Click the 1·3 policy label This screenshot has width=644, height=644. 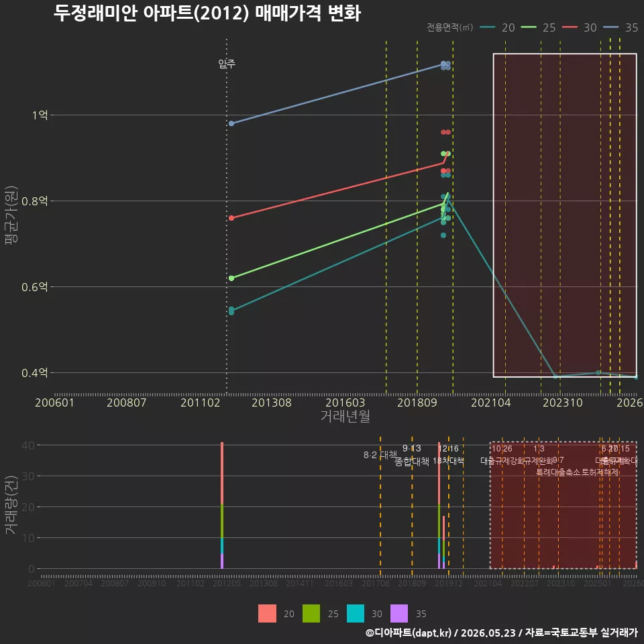click(539, 449)
